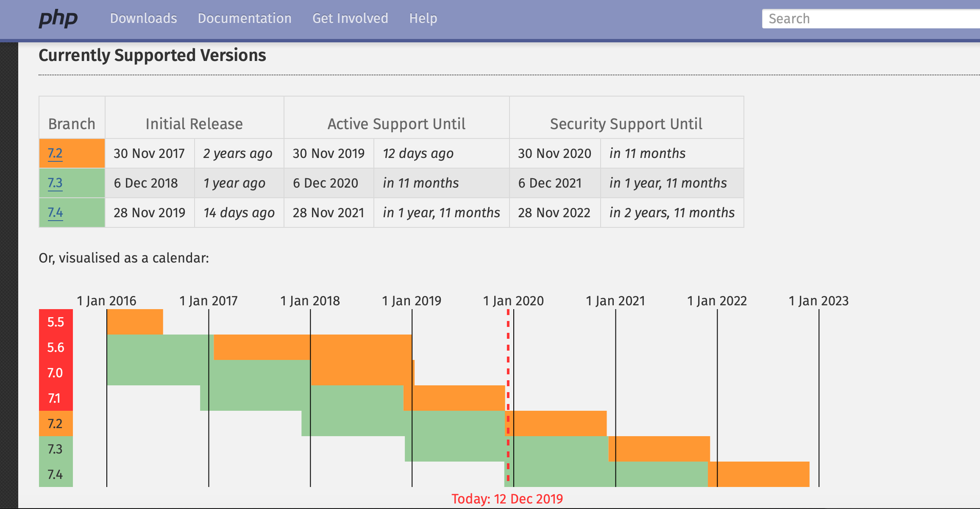
Task: Click the Today: 12 Dec 2019 marker label
Action: tap(507, 499)
